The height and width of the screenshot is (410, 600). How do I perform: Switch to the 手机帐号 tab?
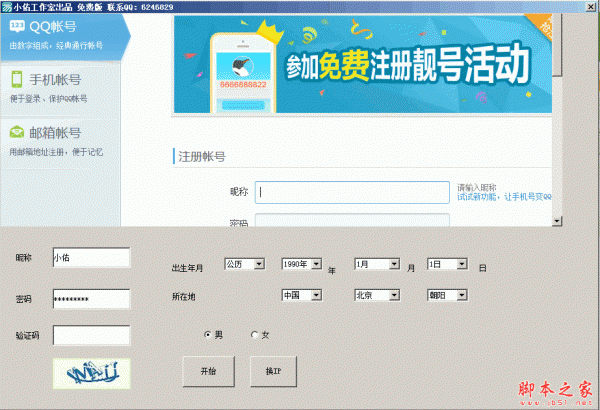pos(60,88)
